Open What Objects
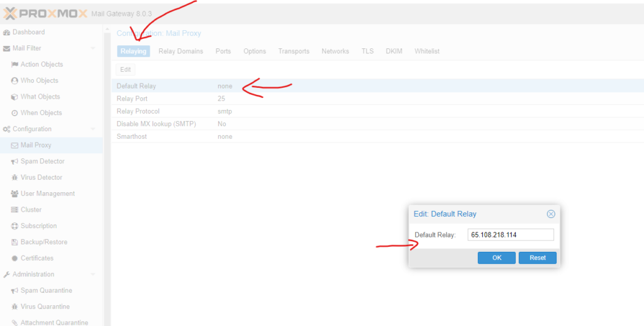Image resolution: width=644 pixels, height=326 pixels. [x=40, y=97]
